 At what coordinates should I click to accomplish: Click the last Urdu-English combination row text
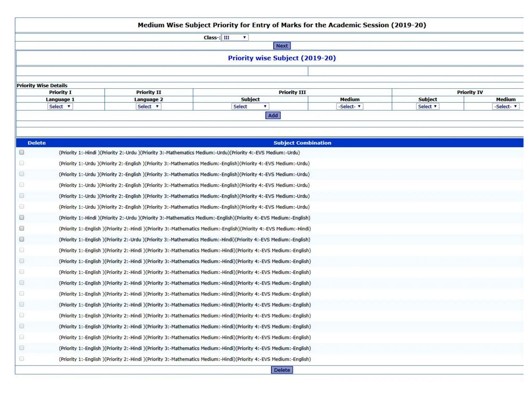pos(184,207)
